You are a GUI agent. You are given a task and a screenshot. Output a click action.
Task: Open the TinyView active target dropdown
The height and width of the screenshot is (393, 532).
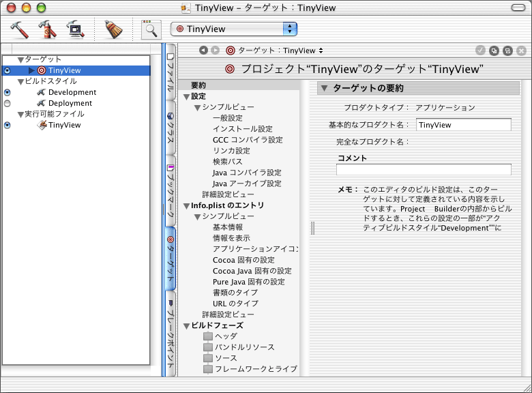(x=234, y=29)
